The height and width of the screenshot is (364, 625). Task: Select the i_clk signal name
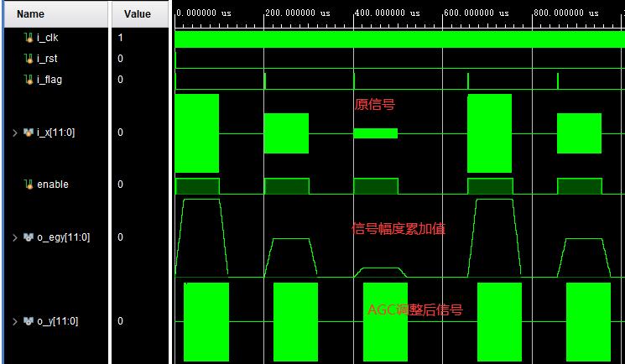point(48,38)
